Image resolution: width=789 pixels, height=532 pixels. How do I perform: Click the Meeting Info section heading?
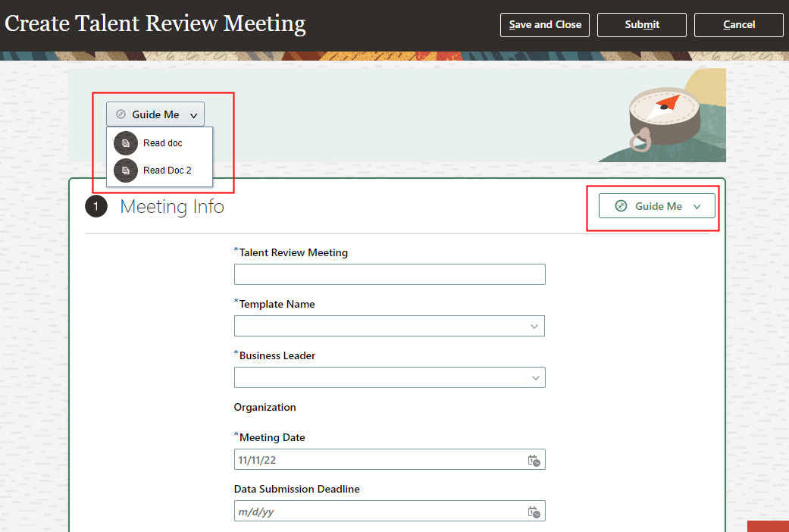[172, 206]
